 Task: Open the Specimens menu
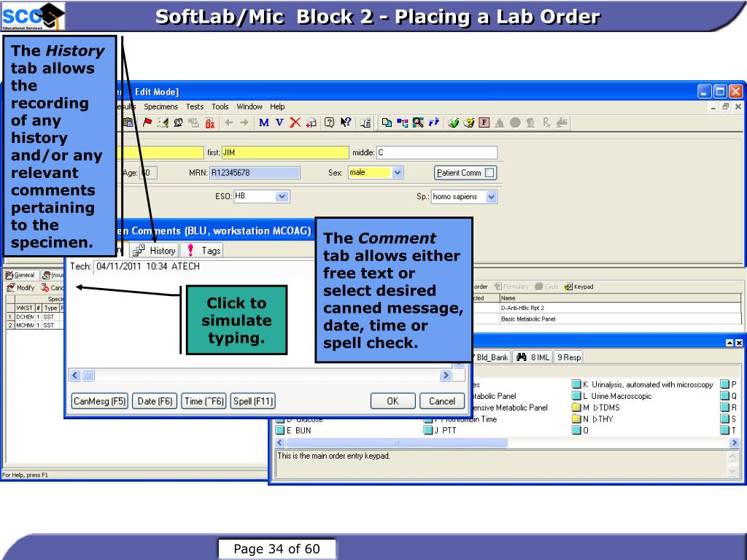point(161,106)
